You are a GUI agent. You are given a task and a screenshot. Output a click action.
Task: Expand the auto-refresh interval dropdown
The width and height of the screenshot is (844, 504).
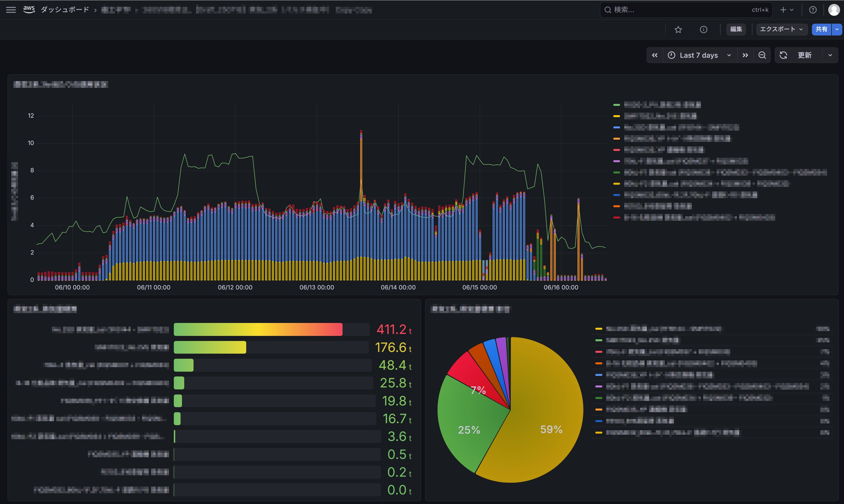click(x=830, y=55)
